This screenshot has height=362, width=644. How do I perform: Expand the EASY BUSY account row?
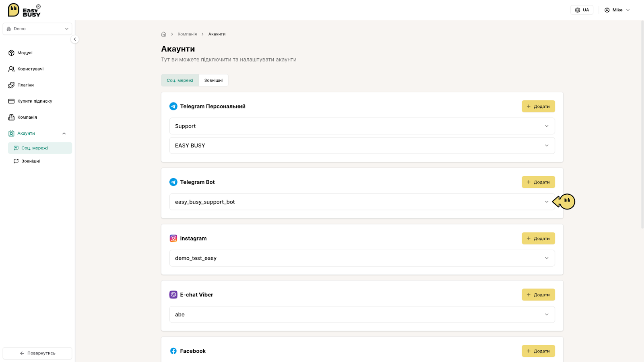click(362, 146)
